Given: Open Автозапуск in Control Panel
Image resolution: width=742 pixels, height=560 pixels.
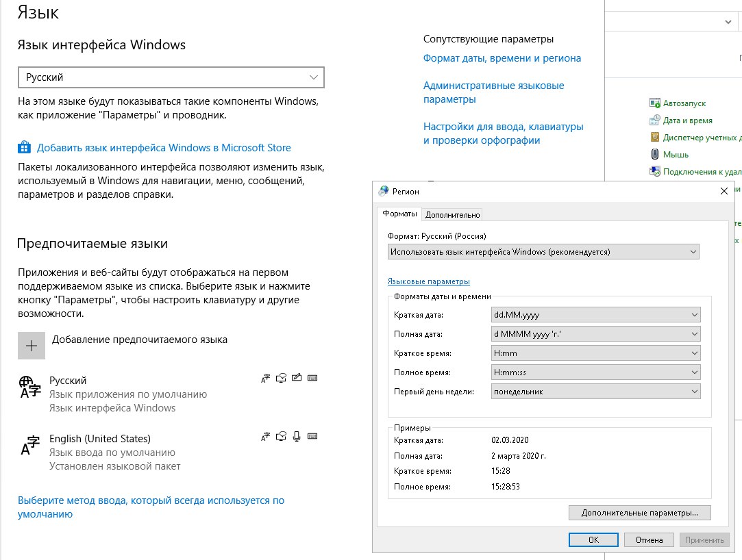Looking at the screenshot, I should point(684,103).
